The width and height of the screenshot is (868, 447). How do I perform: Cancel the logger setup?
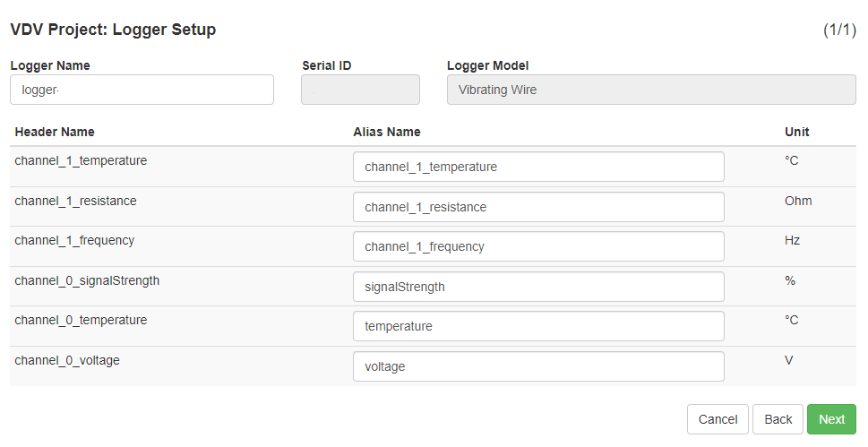click(x=718, y=419)
